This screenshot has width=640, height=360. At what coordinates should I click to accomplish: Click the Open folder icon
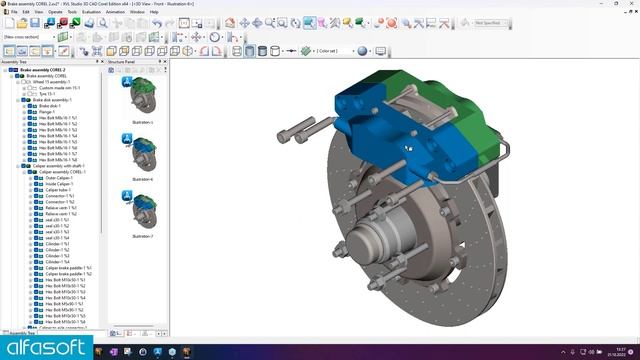tap(22, 23)
